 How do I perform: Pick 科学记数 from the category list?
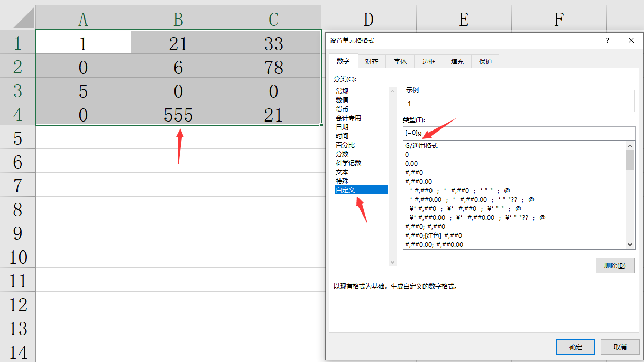(348, 163)
